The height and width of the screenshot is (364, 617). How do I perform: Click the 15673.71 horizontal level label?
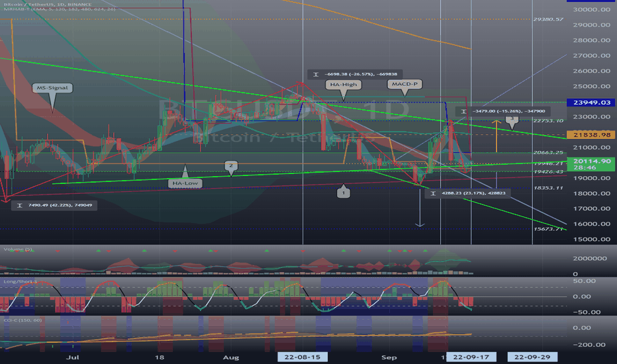click(x=548, y=229)
